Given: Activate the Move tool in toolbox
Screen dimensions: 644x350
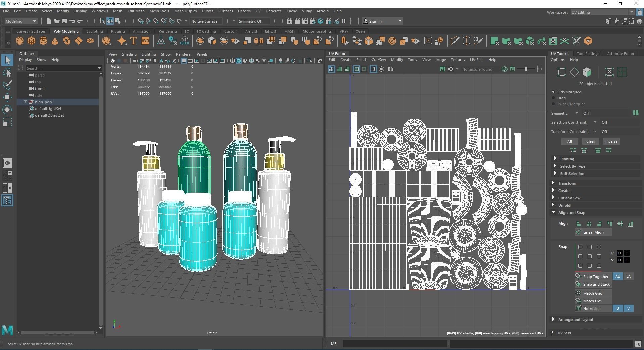Looking at the screenshot, I should (x=7, y=97).
